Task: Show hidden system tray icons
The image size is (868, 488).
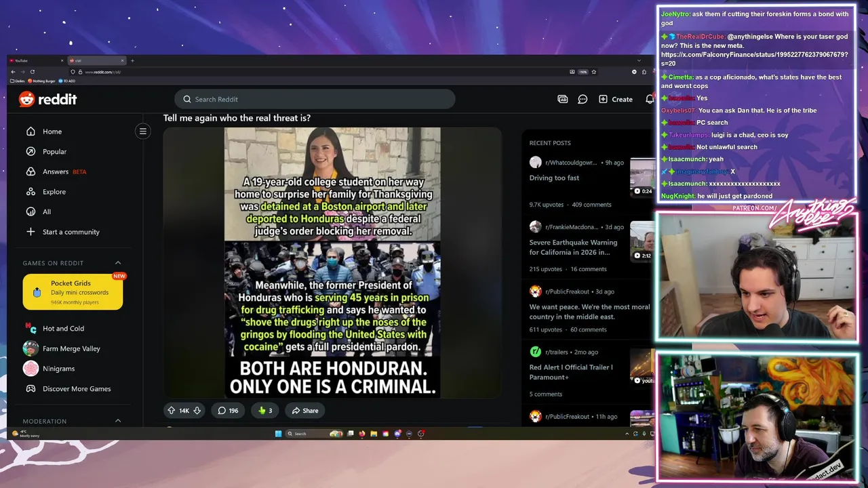Action: 627,434
